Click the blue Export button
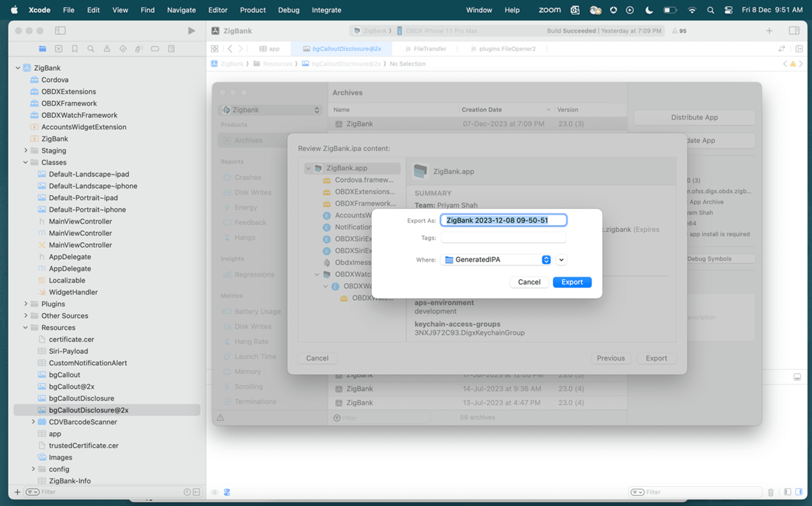The width and height of the screenshot is (812, 506). (572, 282)
